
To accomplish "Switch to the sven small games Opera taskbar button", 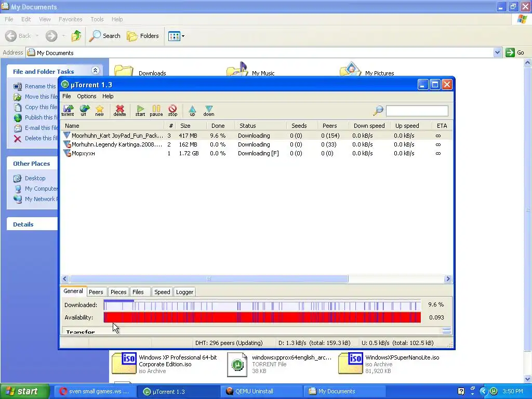I will point(95,391).
